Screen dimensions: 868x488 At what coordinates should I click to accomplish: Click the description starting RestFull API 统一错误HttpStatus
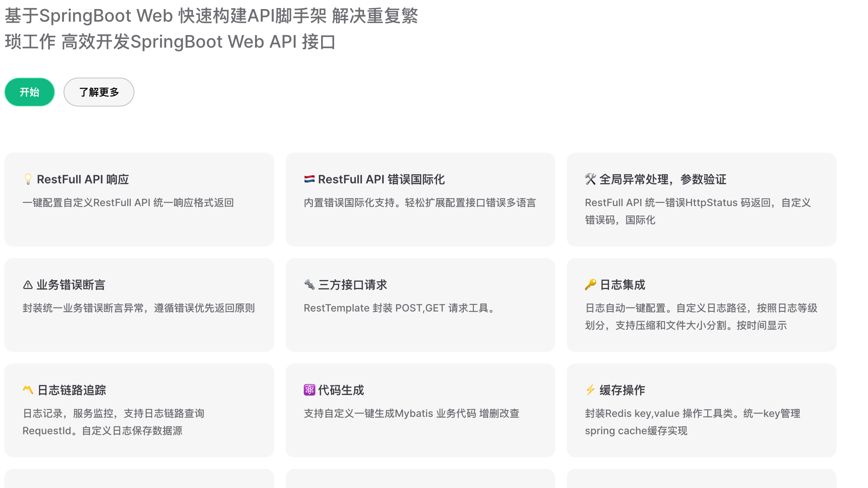(x=698, y=211)
